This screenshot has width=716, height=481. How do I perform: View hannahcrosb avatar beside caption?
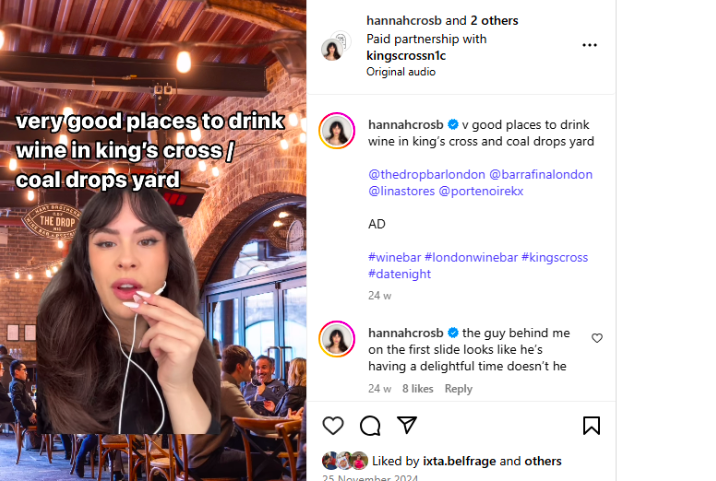[337, 131]
